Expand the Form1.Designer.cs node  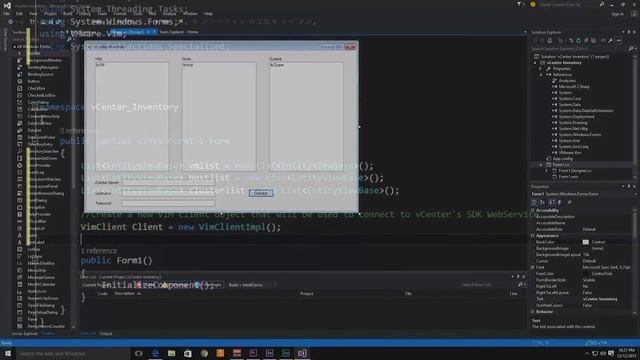[547, 171]
